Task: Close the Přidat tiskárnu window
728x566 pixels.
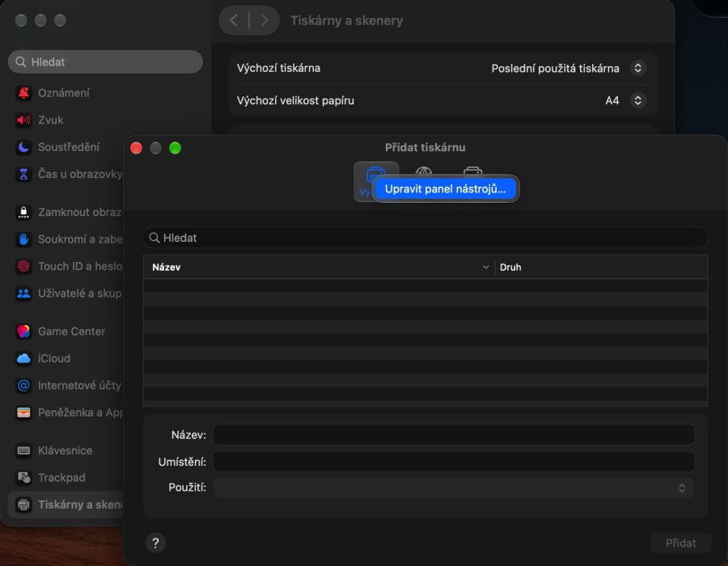Action: pos(136,148)
